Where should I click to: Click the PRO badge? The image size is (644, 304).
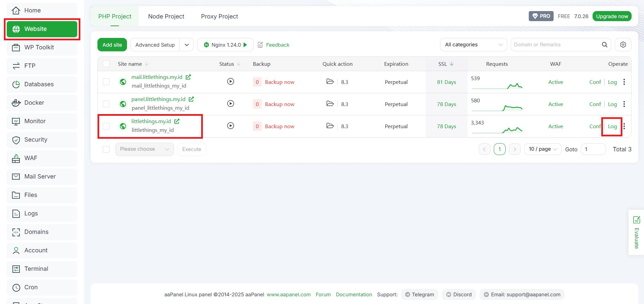tap(541, 16)
